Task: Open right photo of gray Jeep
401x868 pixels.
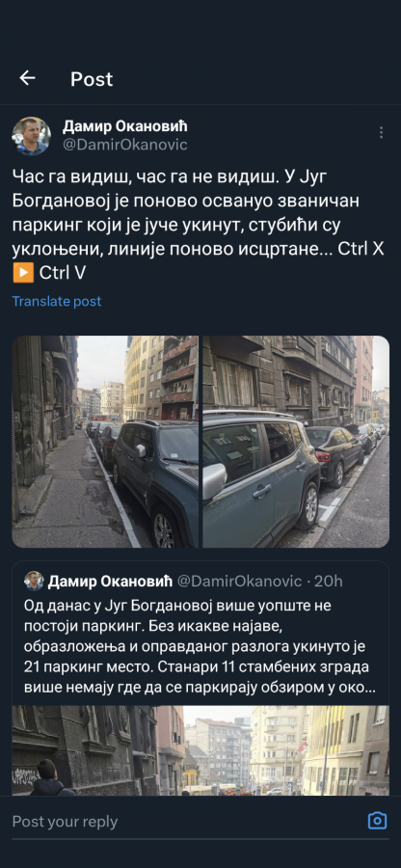Action: (296, 442)
